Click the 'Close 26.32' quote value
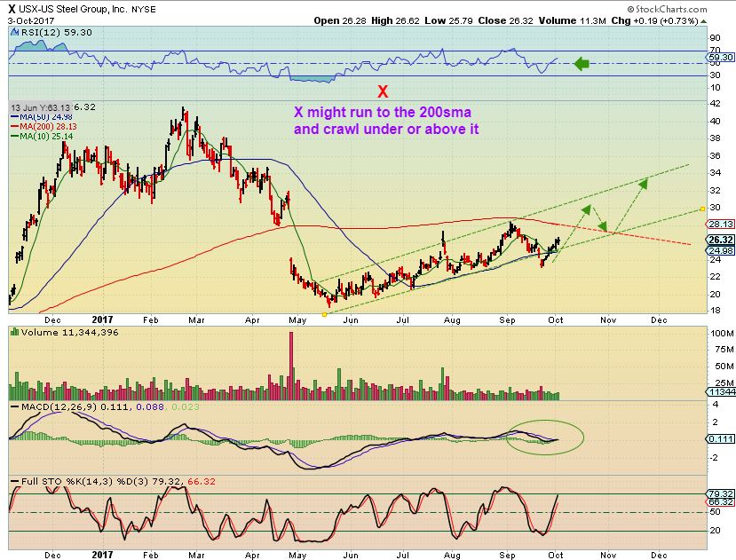The image size is (736, 560). pyautogui.click(x=506, y=20)
